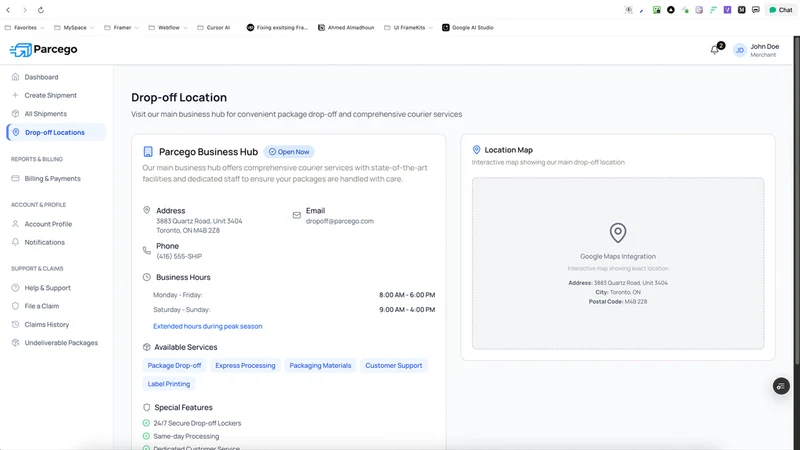Open the Ahmed Almadhoun bookmark
This screenshot has height=450, width=800.
(346, 28)
